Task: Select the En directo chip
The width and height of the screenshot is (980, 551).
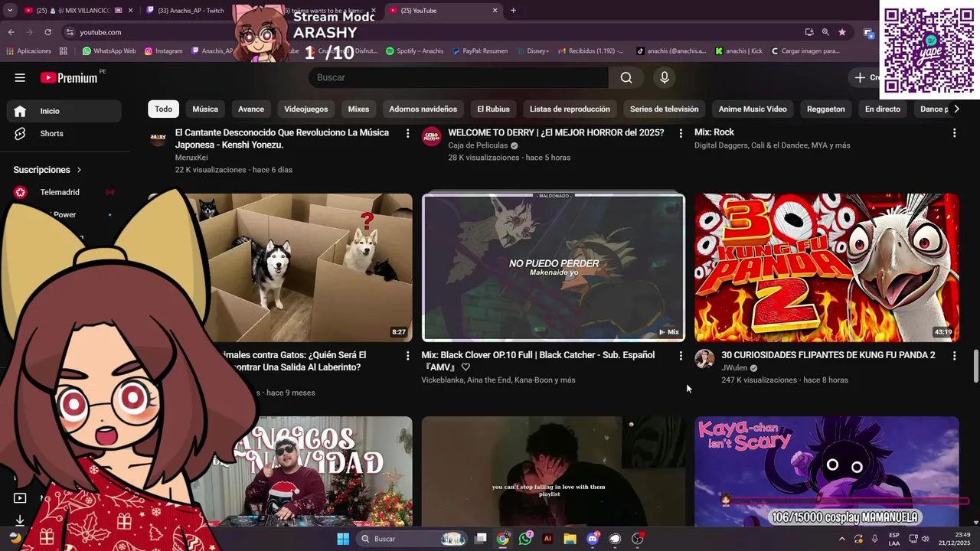Action: pos(883,109)
